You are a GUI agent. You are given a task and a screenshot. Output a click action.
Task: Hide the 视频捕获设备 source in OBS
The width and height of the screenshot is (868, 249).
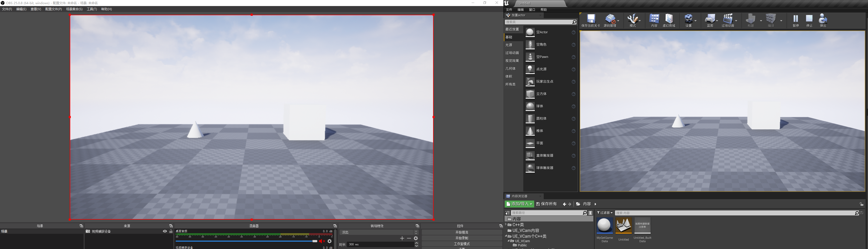[x=164, y=231]
